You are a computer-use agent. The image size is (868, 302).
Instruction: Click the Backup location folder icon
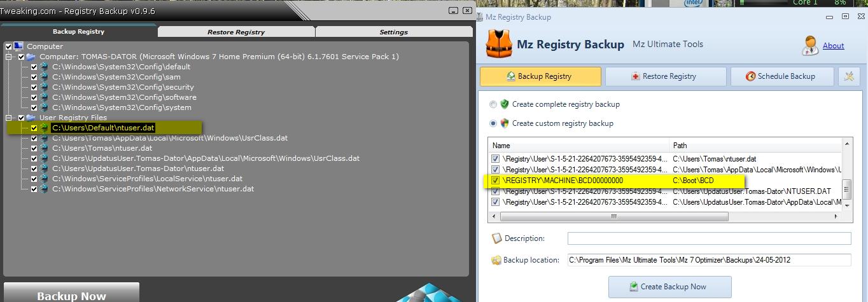pyautogui.click(x=496, y=260)
